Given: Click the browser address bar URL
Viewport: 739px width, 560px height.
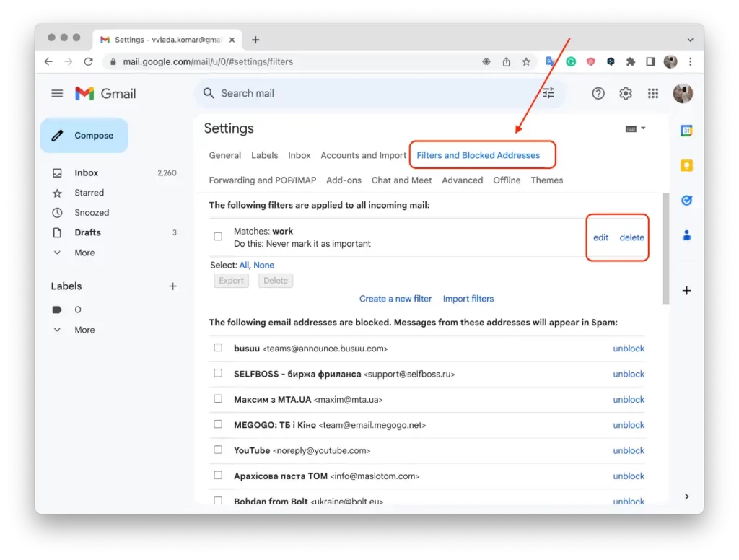Looking at the screenshot, I should tap(208, 62).
